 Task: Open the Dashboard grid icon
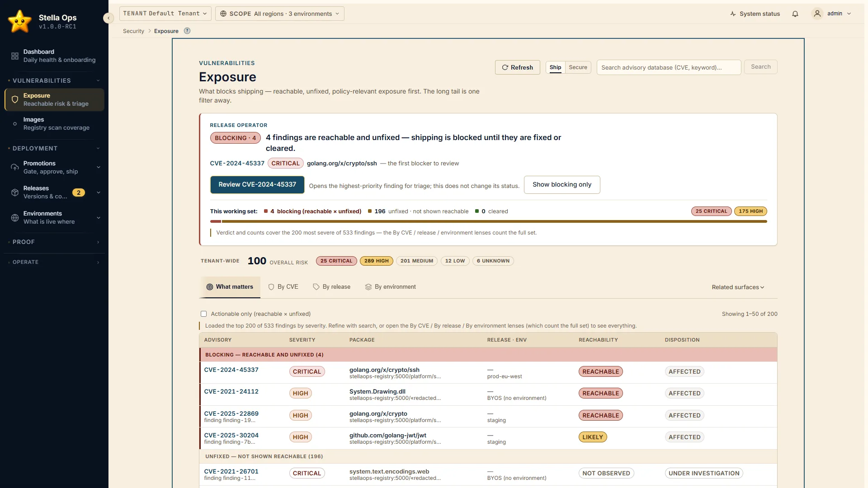[15, 56]
